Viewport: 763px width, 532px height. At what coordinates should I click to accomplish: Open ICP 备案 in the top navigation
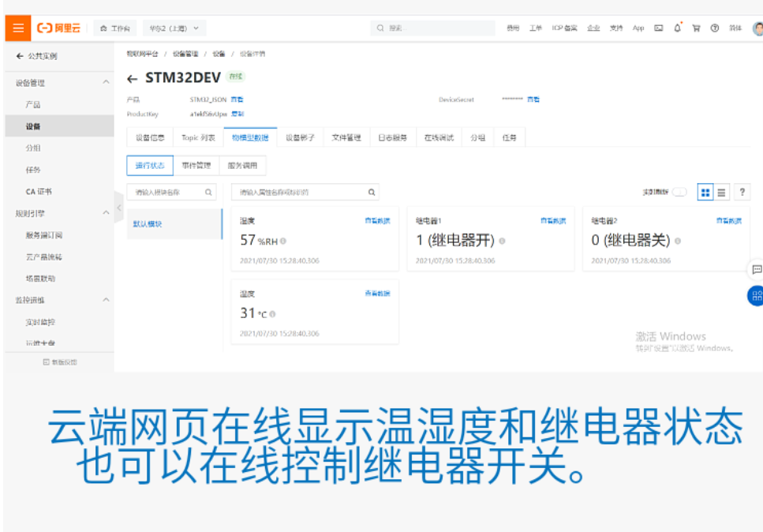pos(564,28)
